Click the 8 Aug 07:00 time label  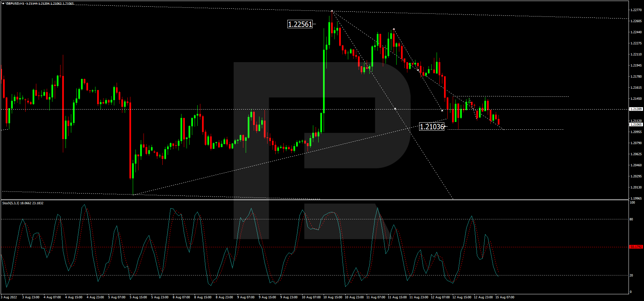[x=182, y=297]
